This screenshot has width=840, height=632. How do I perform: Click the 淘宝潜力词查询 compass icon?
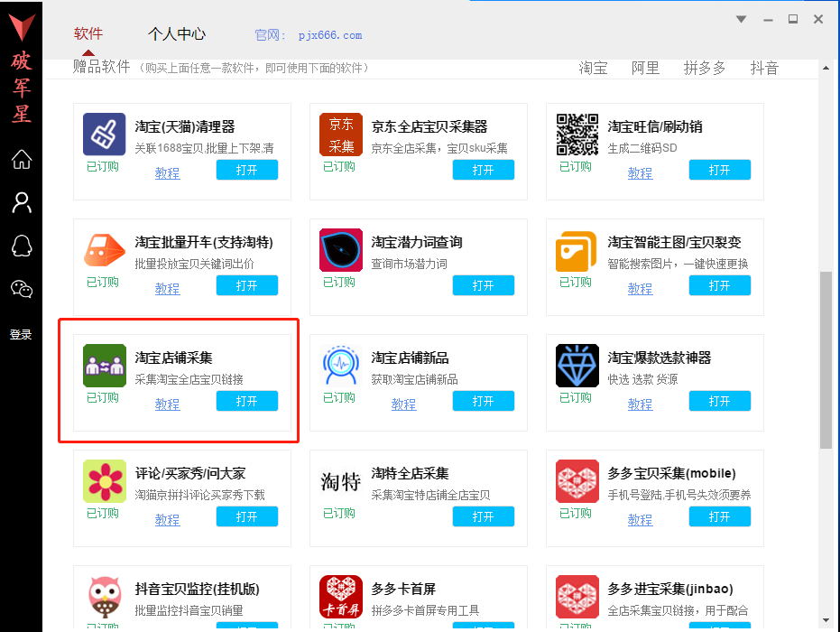(x=341, y=250)
